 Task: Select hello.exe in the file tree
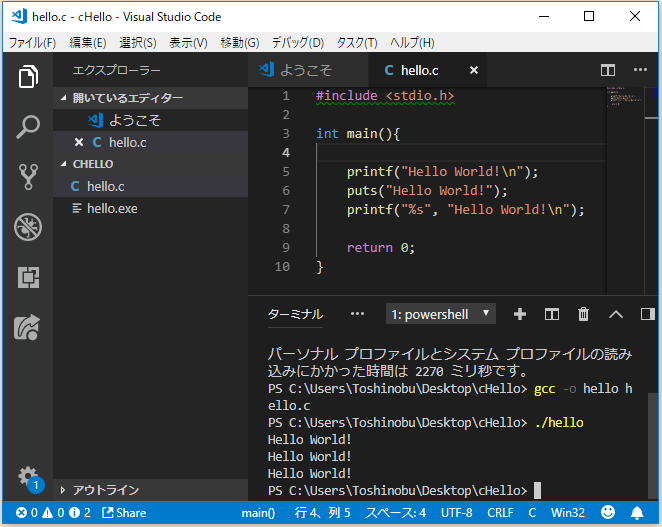tap(150, 208)
